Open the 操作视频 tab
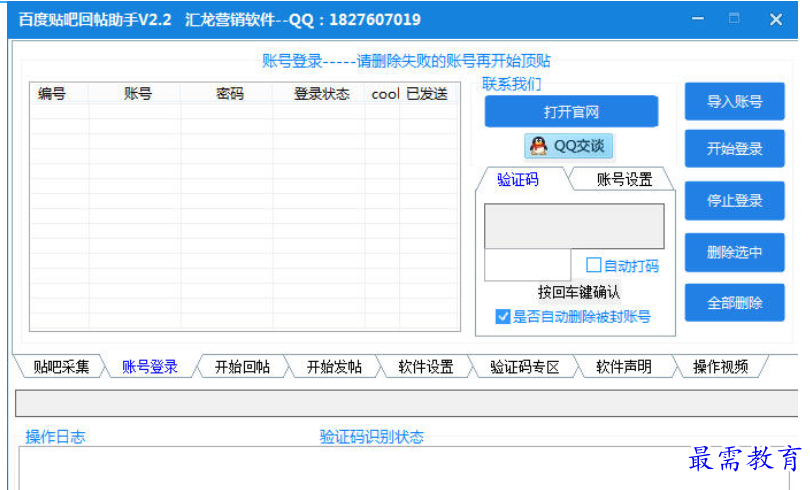 [721, 367]
